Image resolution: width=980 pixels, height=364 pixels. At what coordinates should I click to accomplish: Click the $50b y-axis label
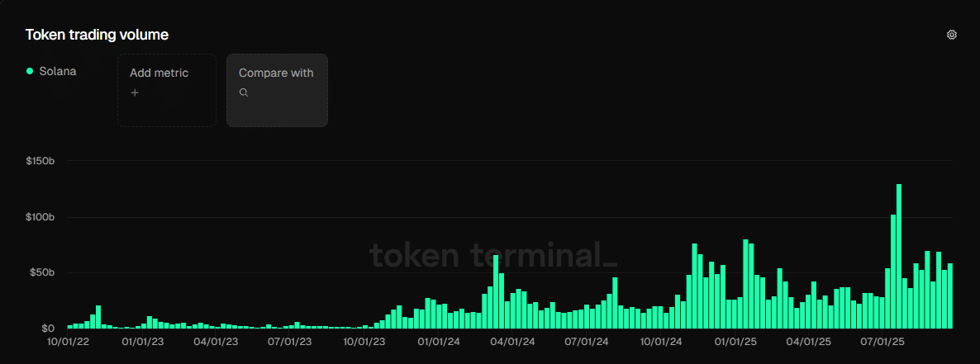click(x=42, y=272)
